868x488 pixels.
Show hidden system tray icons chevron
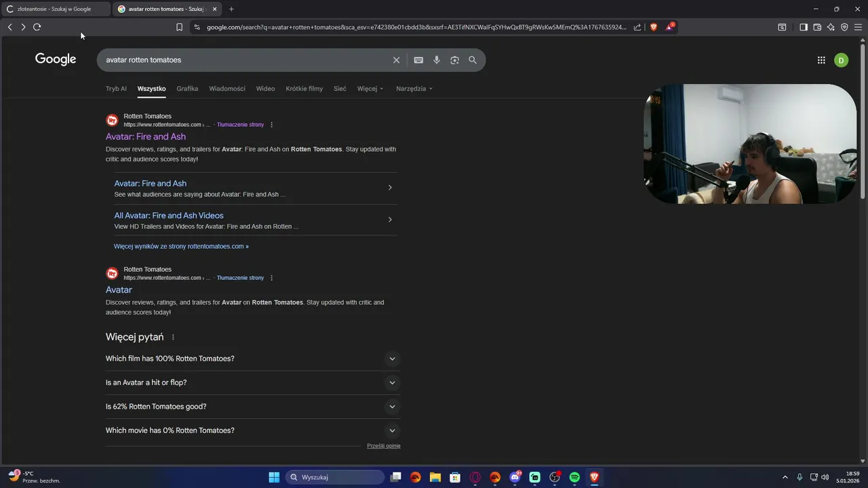785,477
